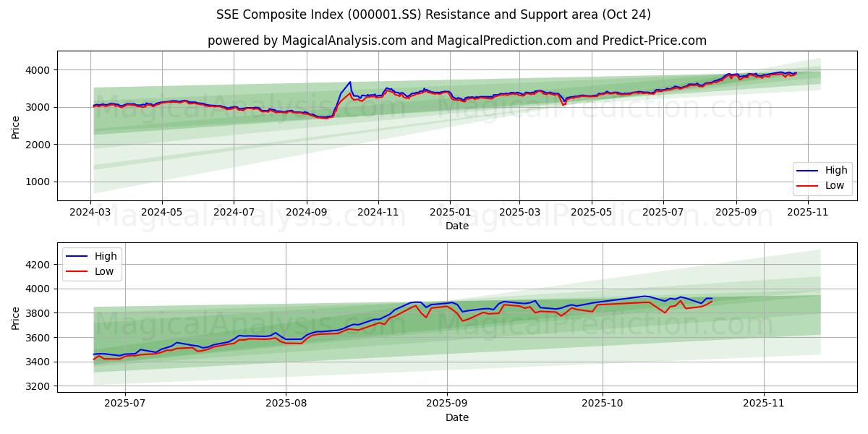868x434 pixels.
Task: Click the 2025-08 date tick on bottom chart
Action: (286, 404)
